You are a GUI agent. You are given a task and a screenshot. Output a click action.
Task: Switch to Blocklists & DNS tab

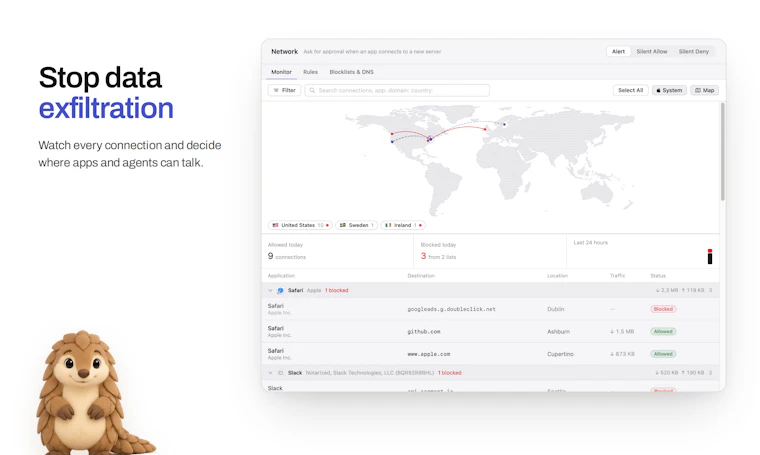click(x=351, y=72)
